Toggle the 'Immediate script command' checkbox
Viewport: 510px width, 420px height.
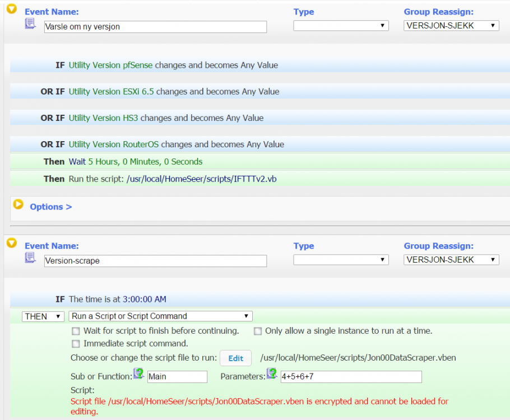76,344
